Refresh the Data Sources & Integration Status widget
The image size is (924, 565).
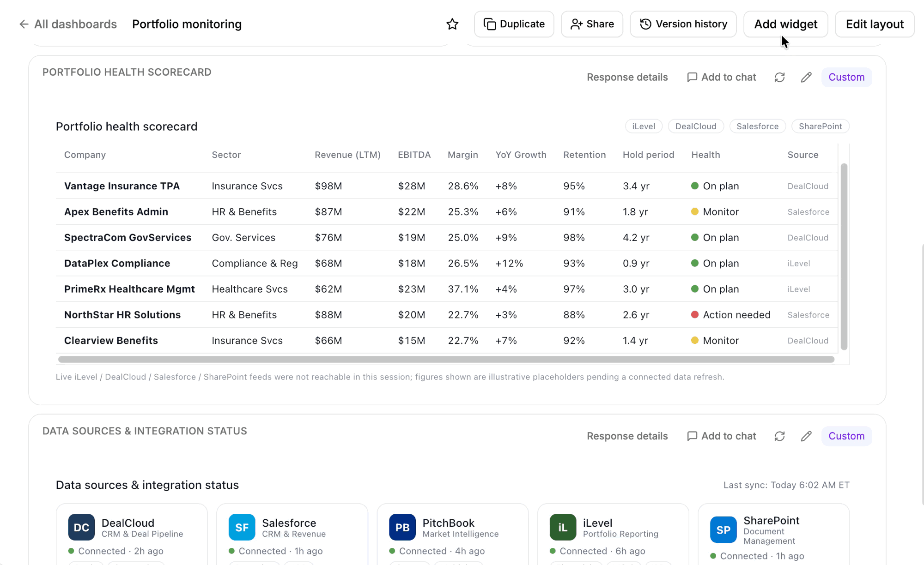779,436
